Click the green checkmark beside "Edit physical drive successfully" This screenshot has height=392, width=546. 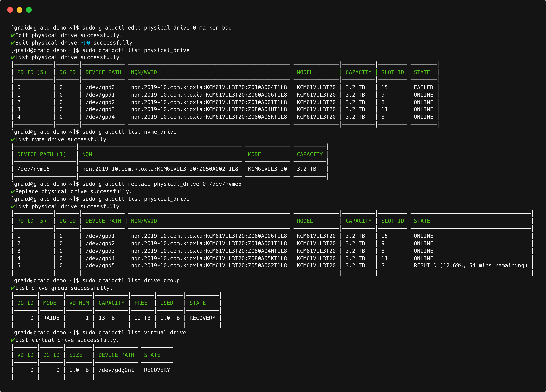(x=13, y=35)
